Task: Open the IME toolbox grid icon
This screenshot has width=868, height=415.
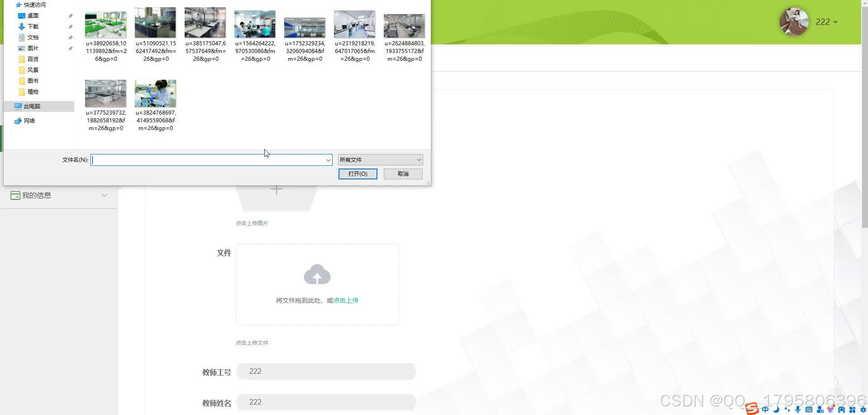Action: [x=853, y=410]
